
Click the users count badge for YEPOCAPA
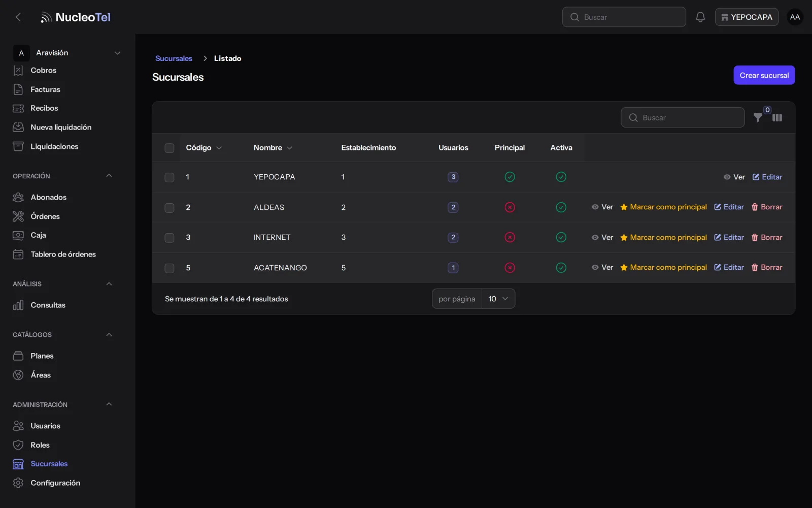[x=453, y=177]
